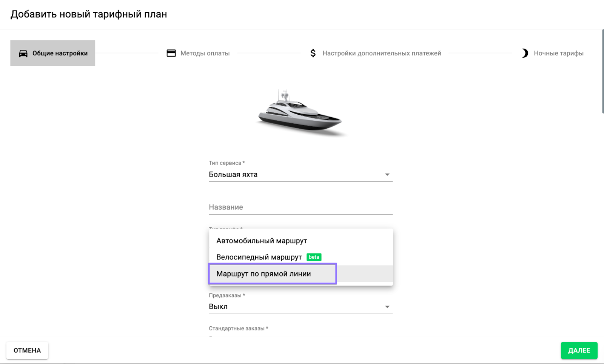This screenshot has width=604, height=364.
Task: Click the car icon in General settings
Action: point(23,53)
